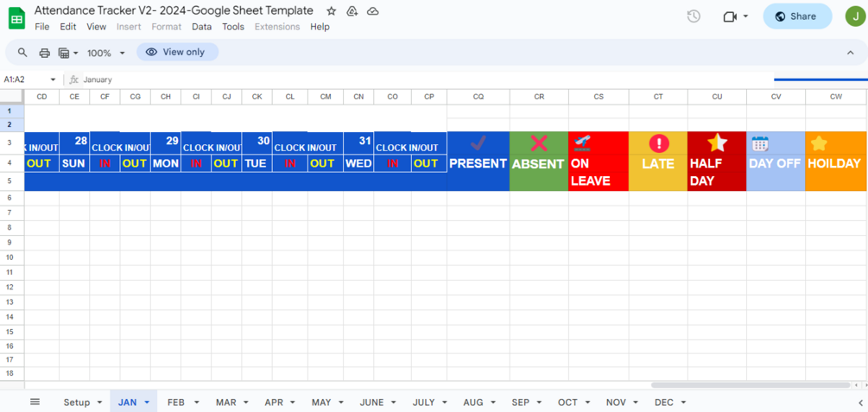Click the search magnifier icon
868x412 pixels.
(22, 53)
